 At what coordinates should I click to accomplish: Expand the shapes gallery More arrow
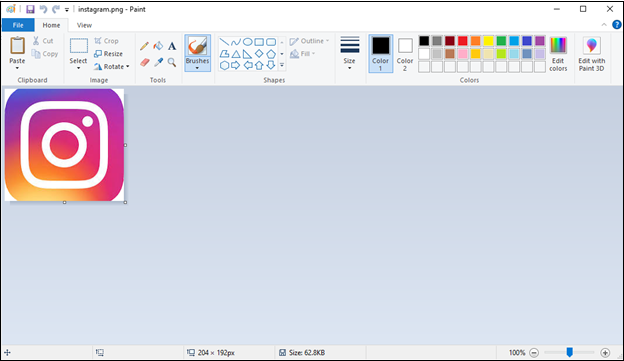pyautogui.click(x=282, y=65)
